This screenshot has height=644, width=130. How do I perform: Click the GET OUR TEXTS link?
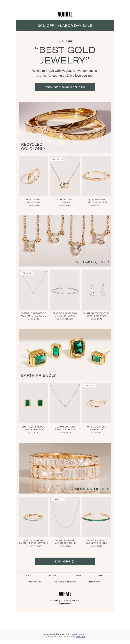click(94, 582)
